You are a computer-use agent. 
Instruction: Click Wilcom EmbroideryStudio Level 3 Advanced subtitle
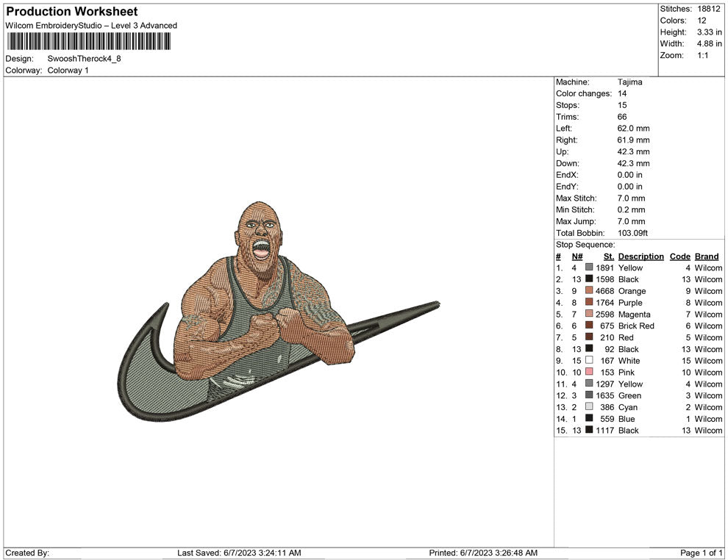point(91,26)
